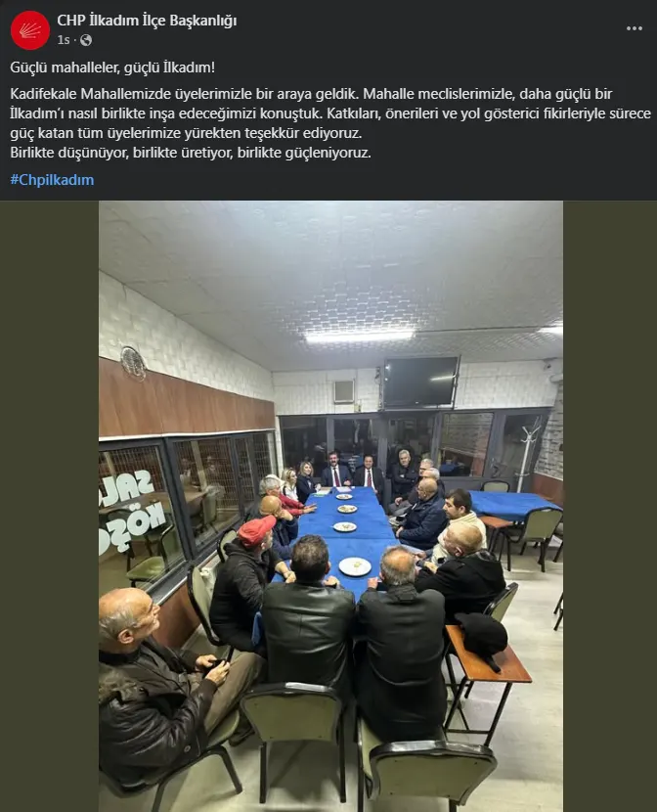The height and width of the screenshot is (812, 657).
Task: Click the 1s post timestamp
Action: pos(64,40)
